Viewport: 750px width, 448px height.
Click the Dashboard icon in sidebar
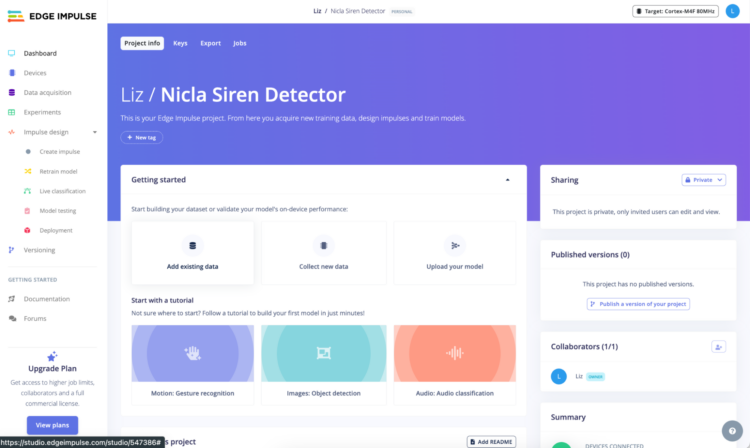(12, 53)
